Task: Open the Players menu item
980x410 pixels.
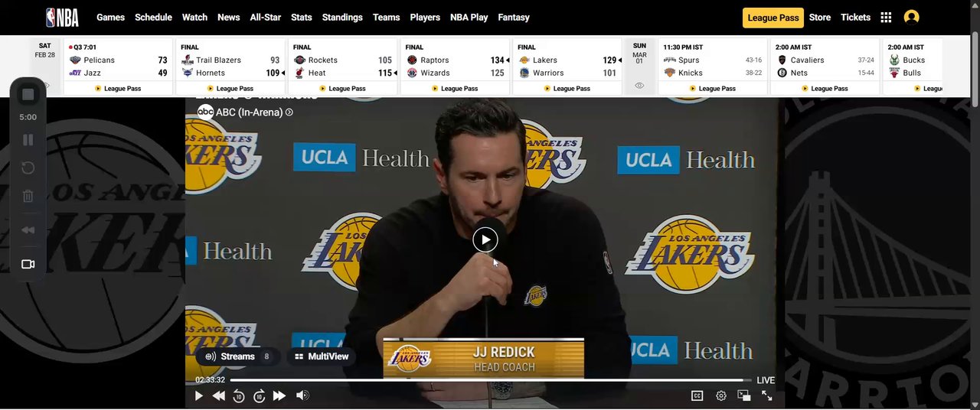Action: [x=425, y=18]
